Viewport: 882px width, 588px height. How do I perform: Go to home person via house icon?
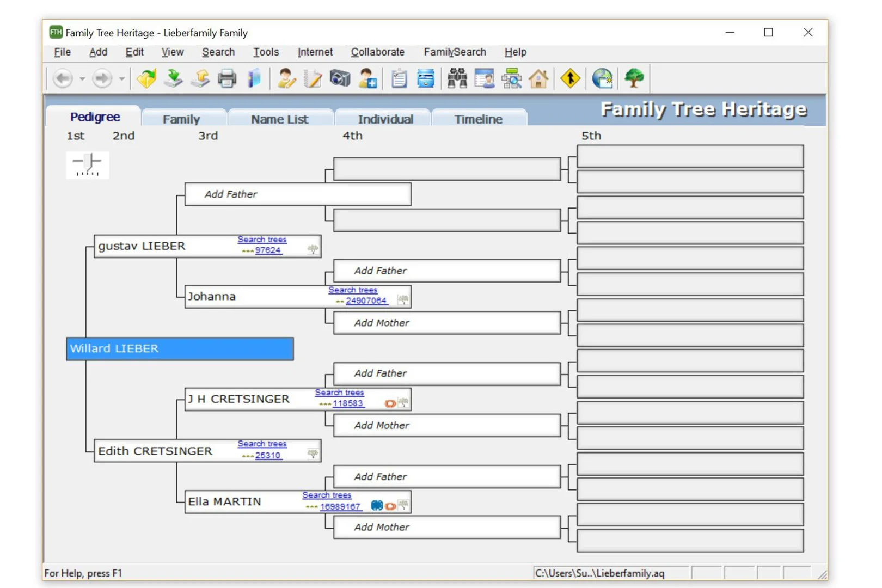tap(538, 79)
